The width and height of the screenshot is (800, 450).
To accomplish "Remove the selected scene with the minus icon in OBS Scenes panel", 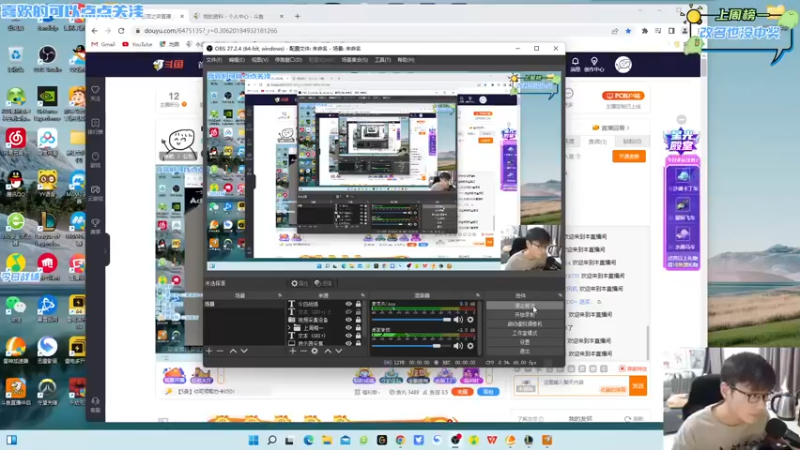I will pyautogui.click(x=220, y=351).
